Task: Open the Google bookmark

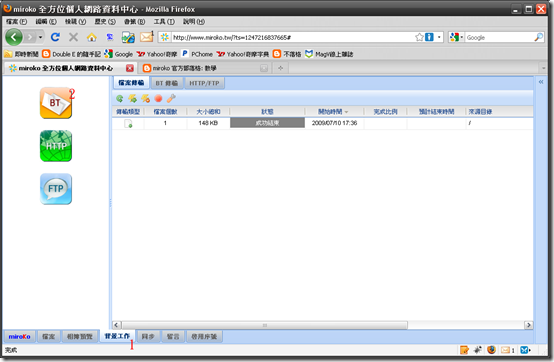Action: tap(119, 54)
